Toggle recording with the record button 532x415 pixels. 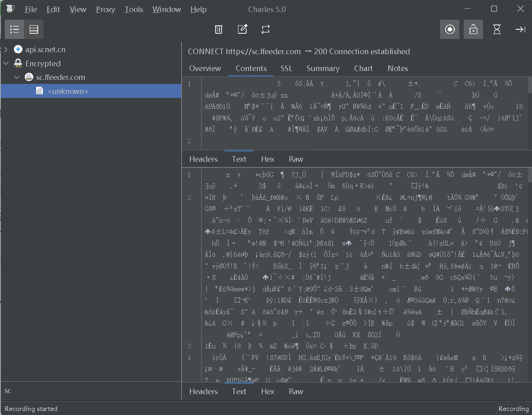pyautogui.click(x=450, y=29)
